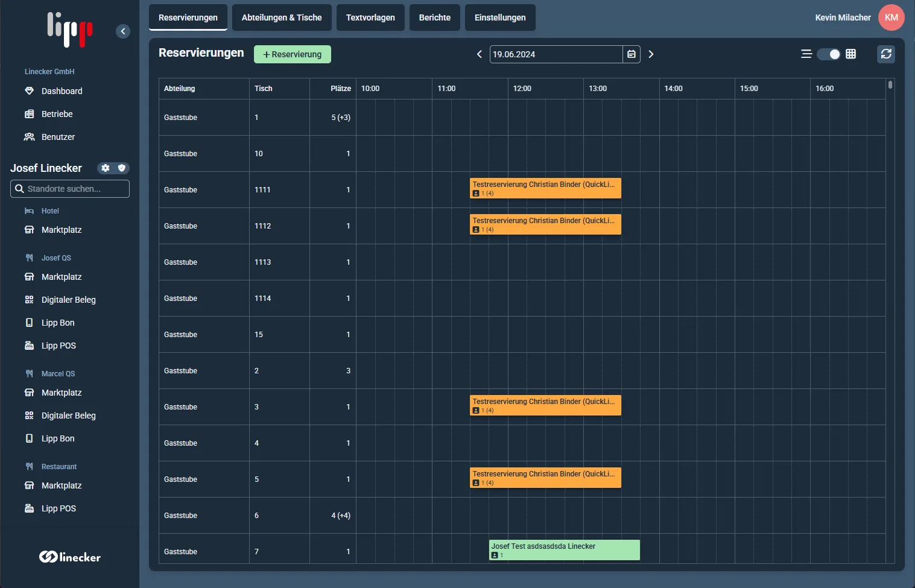Viewport: 915px width, 588px height.
Task: Open the Textvorlagen tab
Action: [370, 17]
